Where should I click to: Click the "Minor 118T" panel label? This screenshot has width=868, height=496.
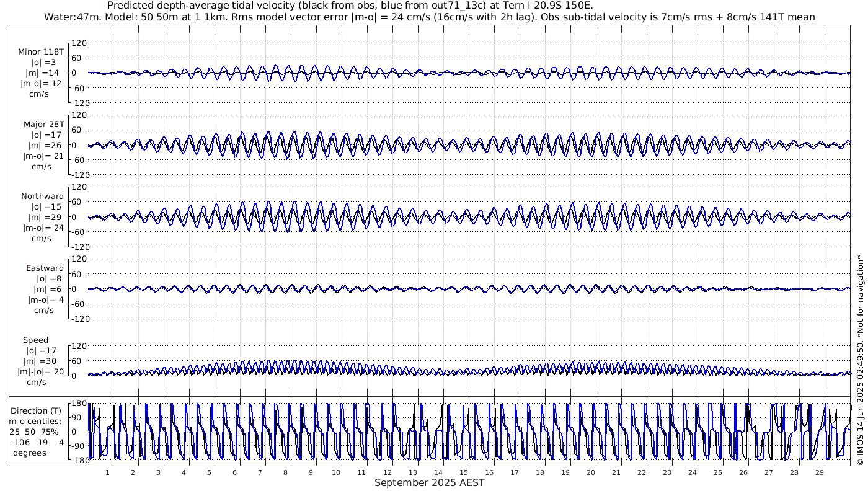pos(42,52)
